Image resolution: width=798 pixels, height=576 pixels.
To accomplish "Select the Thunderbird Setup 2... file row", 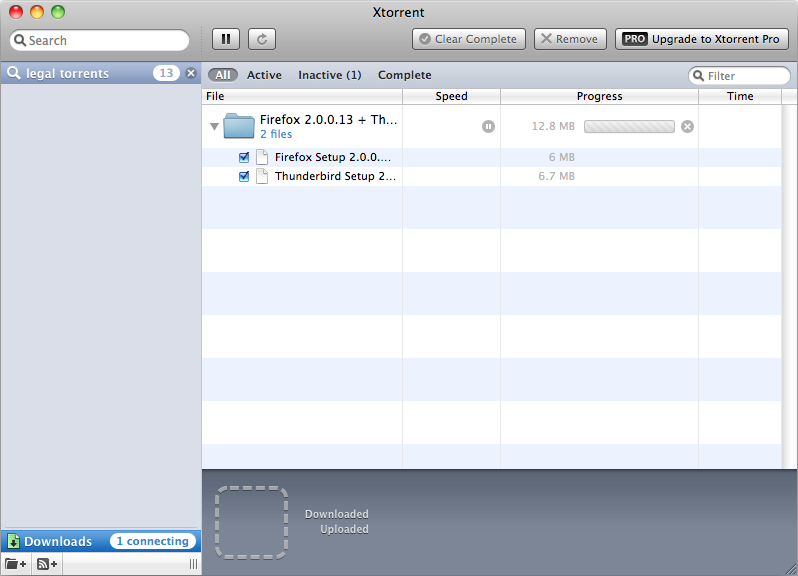I will (492, 176).
